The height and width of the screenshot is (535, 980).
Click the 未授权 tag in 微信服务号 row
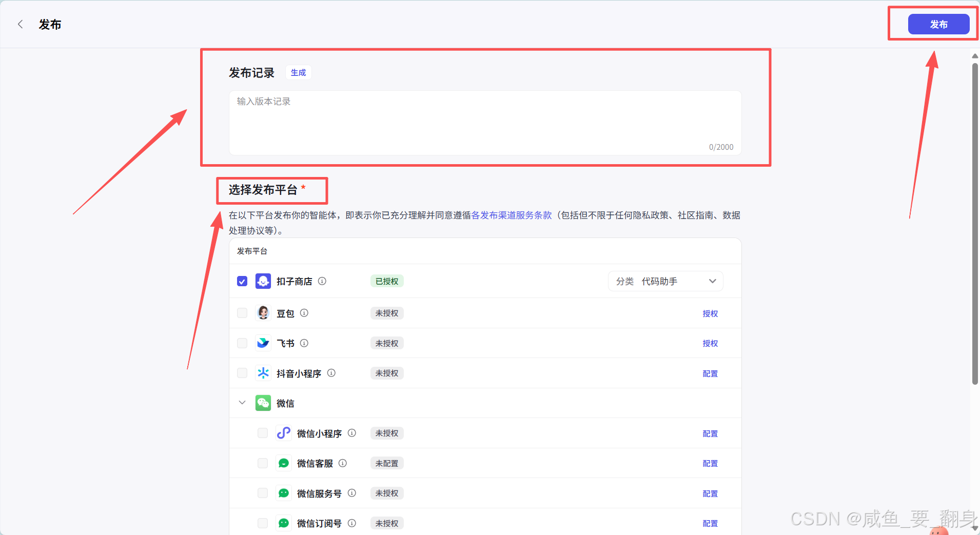tap(387, 493)
